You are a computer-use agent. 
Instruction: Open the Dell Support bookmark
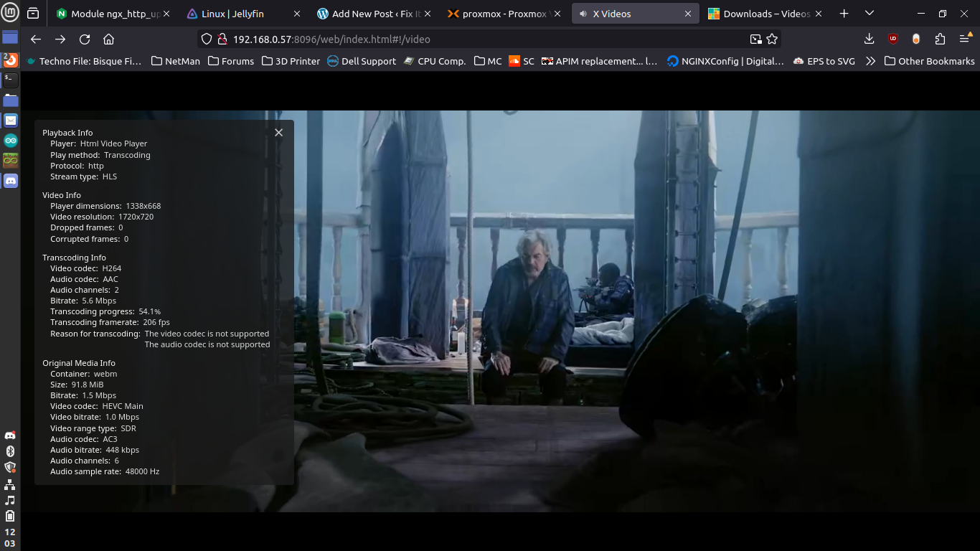click(x=362, y=61)
